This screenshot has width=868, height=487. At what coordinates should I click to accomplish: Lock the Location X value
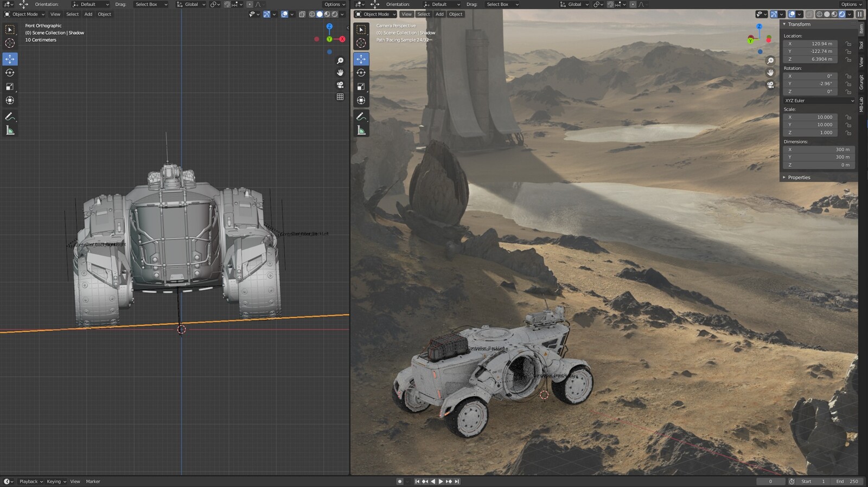(x=848, y=44)
